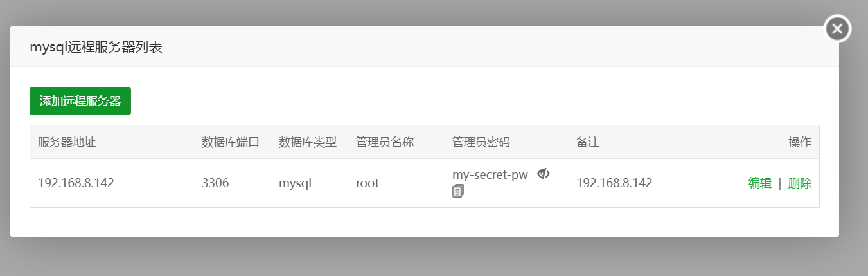Image resolution: width=868 pixels, height=276 pixels.
Task: Select the port value 3306
Action: (x=215, y=183)
